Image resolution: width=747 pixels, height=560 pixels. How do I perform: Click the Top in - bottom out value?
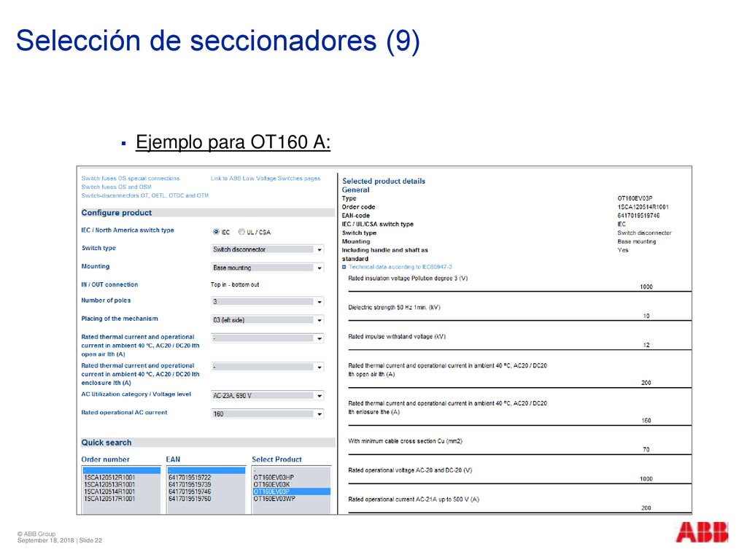click(x=235, y=285)
